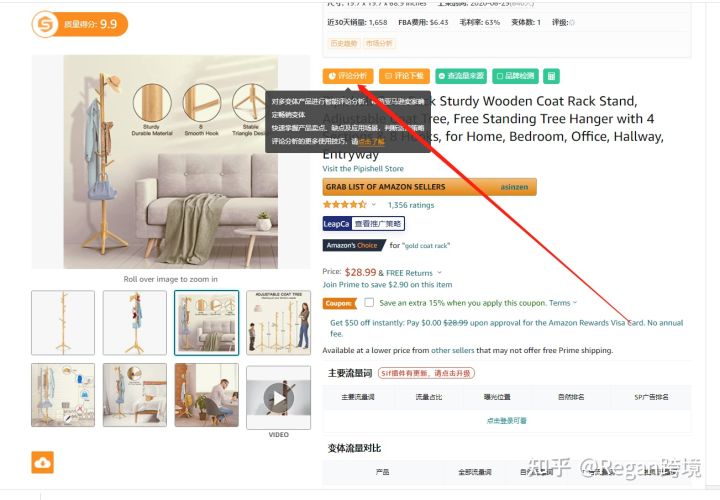Play the product video thumbnail

click(278, 398)
